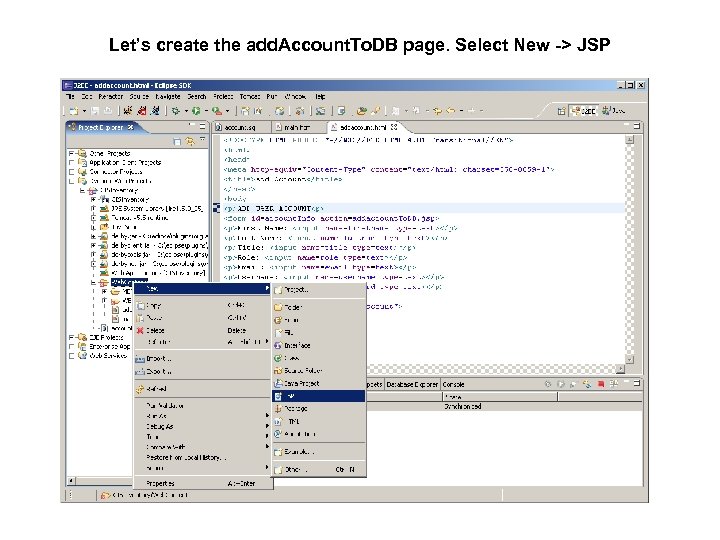Select Refresh in the context menu
This screenshot has height=540, width=720.
[202, 389]
